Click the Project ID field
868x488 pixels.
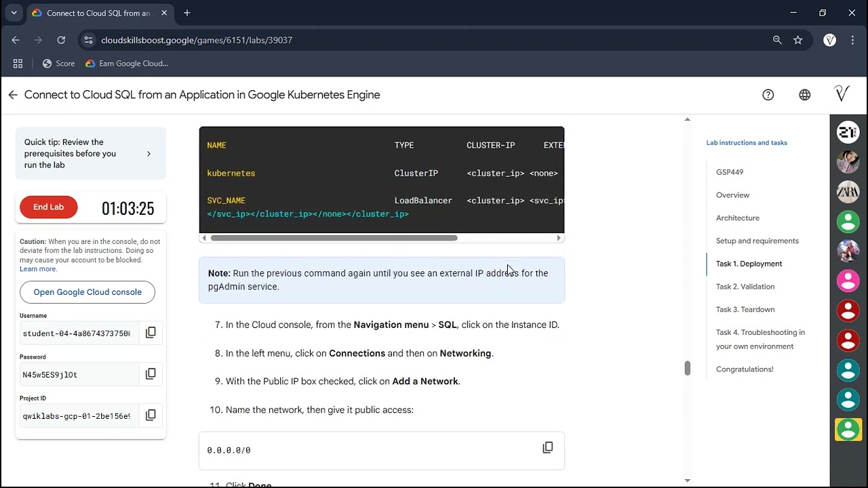tap(79, 415)
